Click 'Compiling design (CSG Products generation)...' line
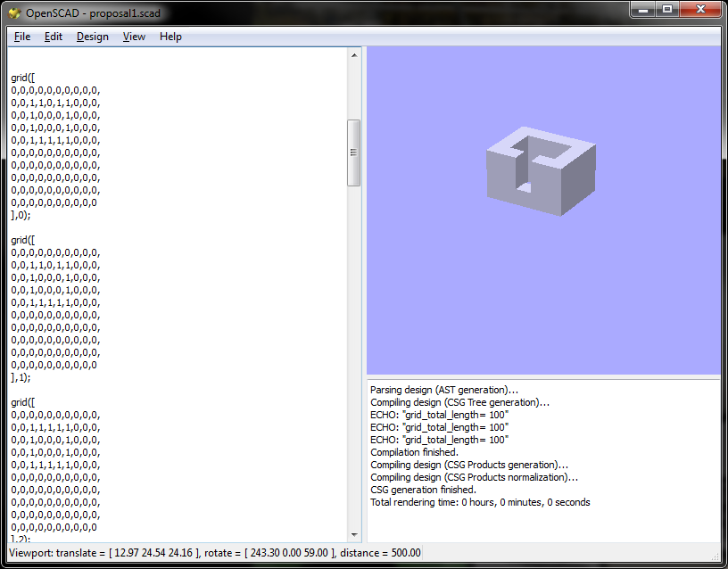The width and height of the screenshot is (728, 569). (469, 465)
